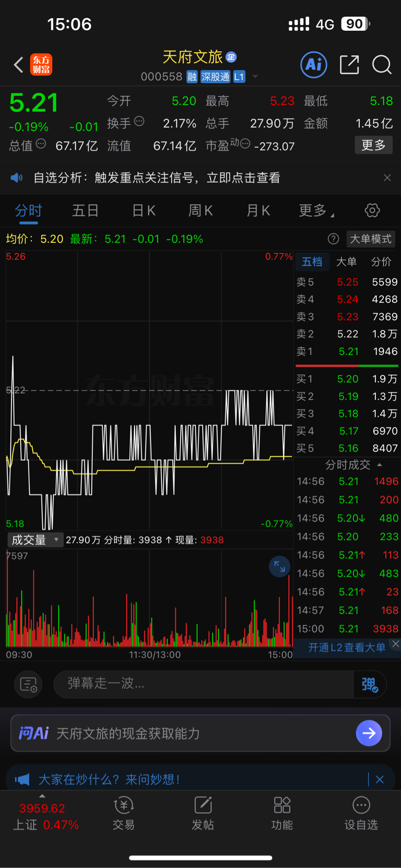
Task: Switch to the 大单 tab
Action: coord(346,262)
